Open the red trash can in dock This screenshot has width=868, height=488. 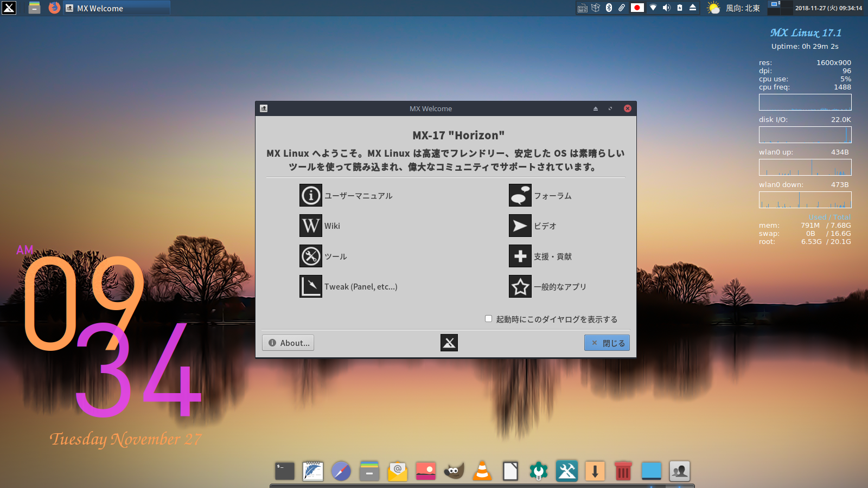tap(623, 471)
